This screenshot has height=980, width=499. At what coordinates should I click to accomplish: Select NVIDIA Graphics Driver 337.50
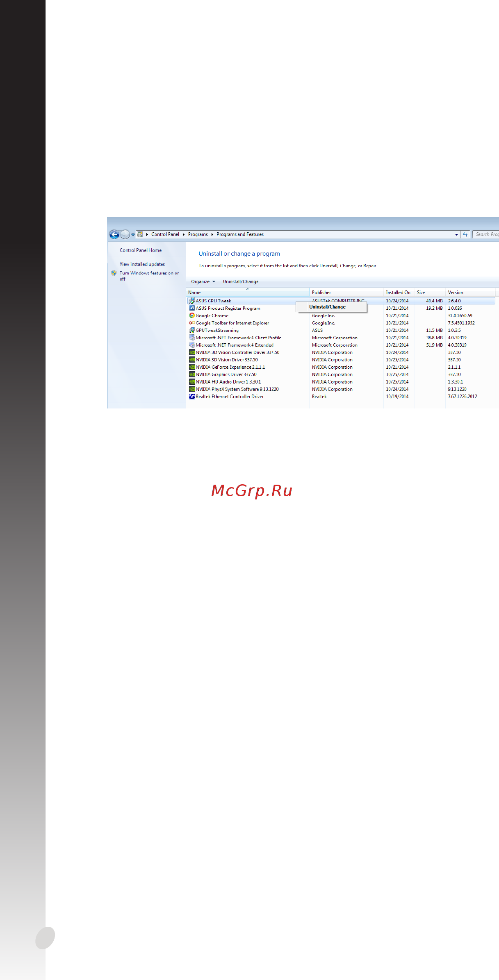tap(341, 374)
